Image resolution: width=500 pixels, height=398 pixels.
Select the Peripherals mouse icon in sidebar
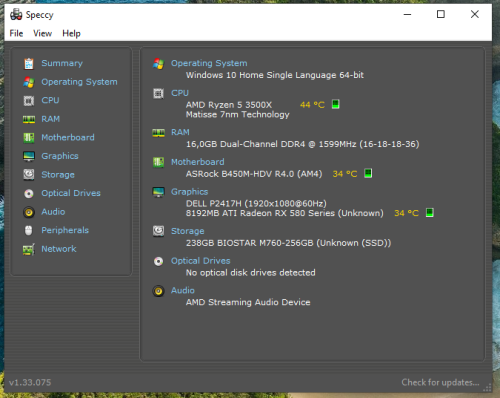point(29,230)
